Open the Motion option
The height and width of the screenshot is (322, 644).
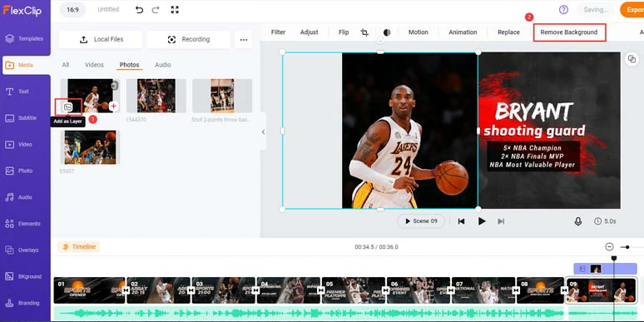tap(419, 32)
